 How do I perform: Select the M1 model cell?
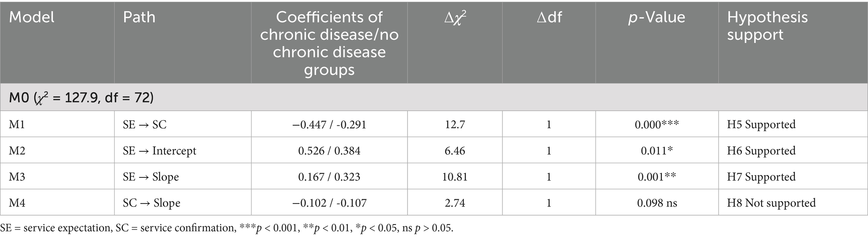pos(17,124)
